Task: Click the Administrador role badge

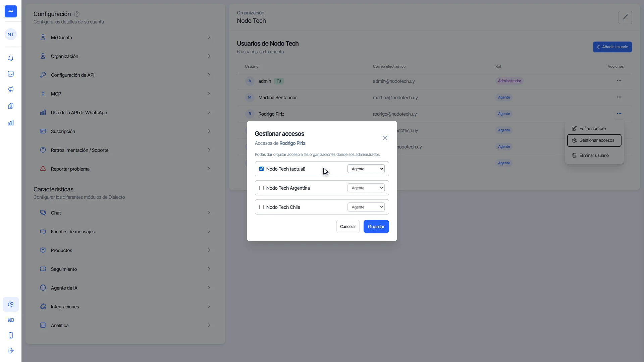Action: pyautogui.click(x=509, y=81)
